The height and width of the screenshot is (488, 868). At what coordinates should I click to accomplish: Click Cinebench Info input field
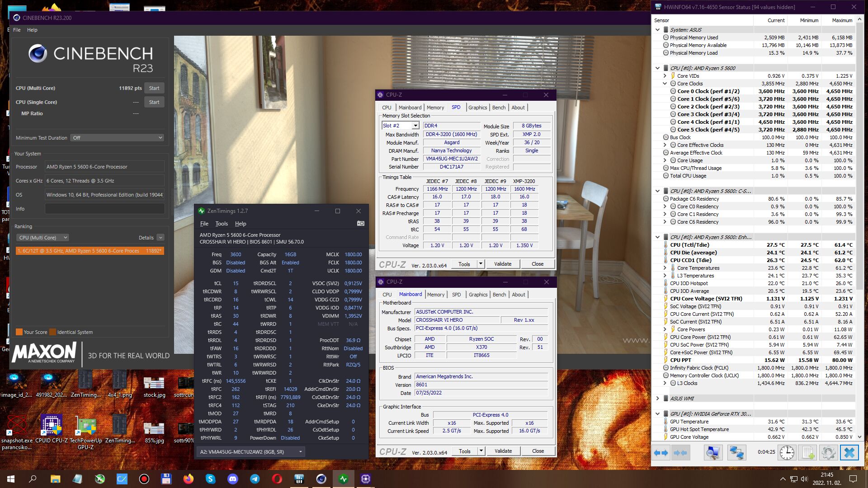point(104,209)
